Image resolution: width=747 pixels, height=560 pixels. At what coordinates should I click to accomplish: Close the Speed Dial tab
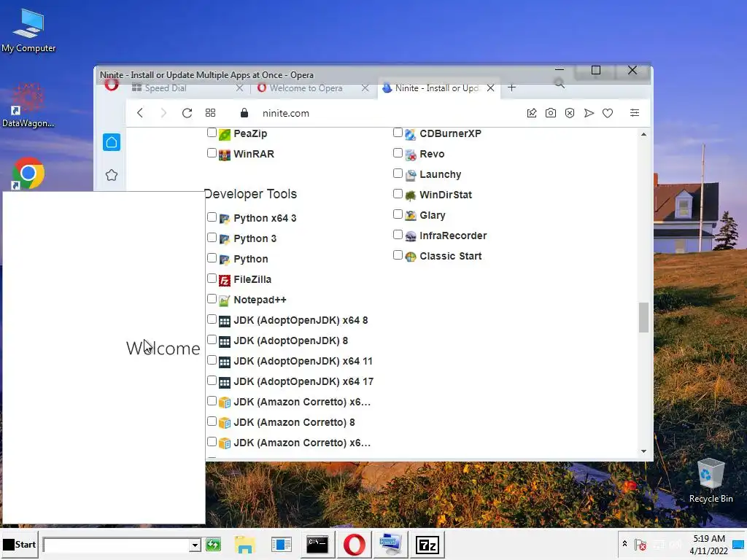pos(239,88)
